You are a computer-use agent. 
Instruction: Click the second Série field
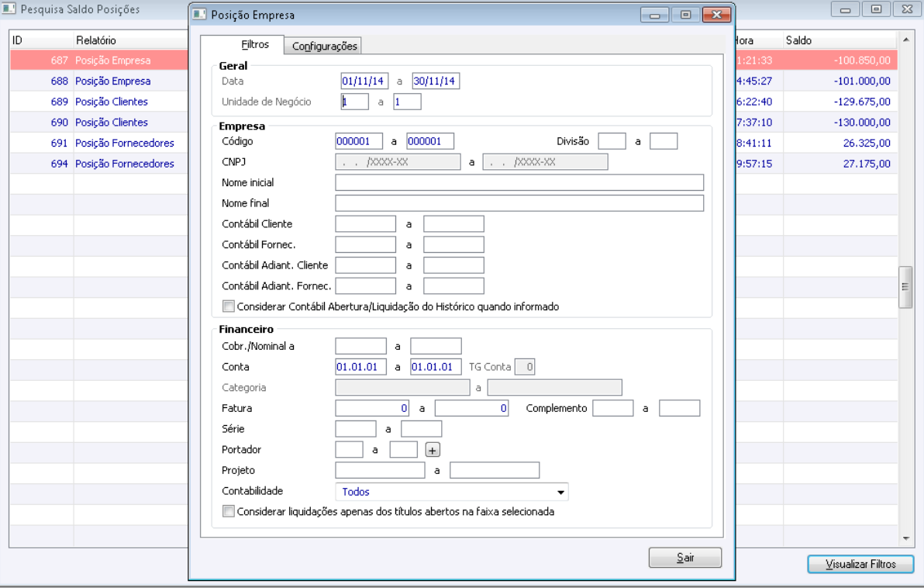pyautogui.click(x=421, y=429)
